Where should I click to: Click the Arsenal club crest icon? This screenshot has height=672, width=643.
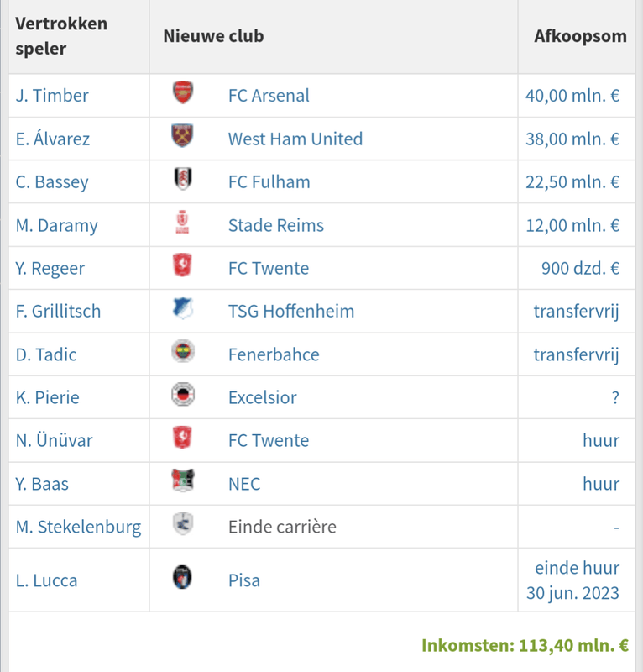tap(182, 93)
